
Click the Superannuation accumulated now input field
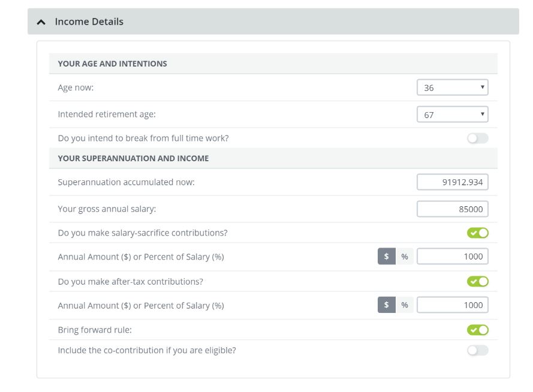pyautogui.click(x=452, y=182)
